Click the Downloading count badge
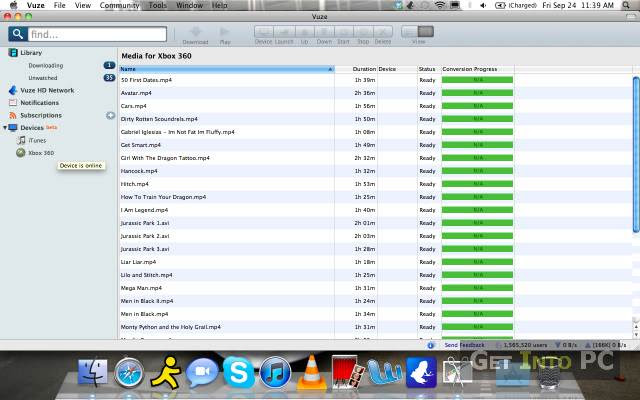 [x=109, y=65]
